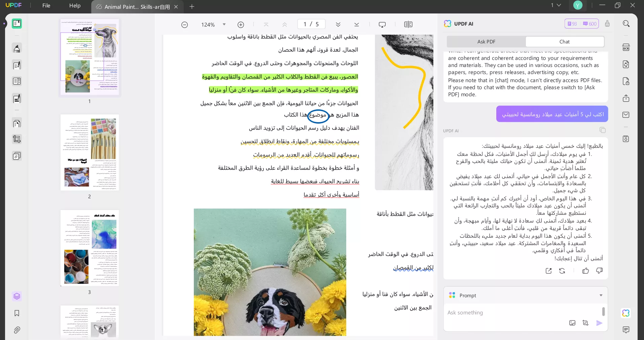Open the Attachments panel in left sidebar
644x340 pixels.
pyautogui.click(x=17, y=330)
